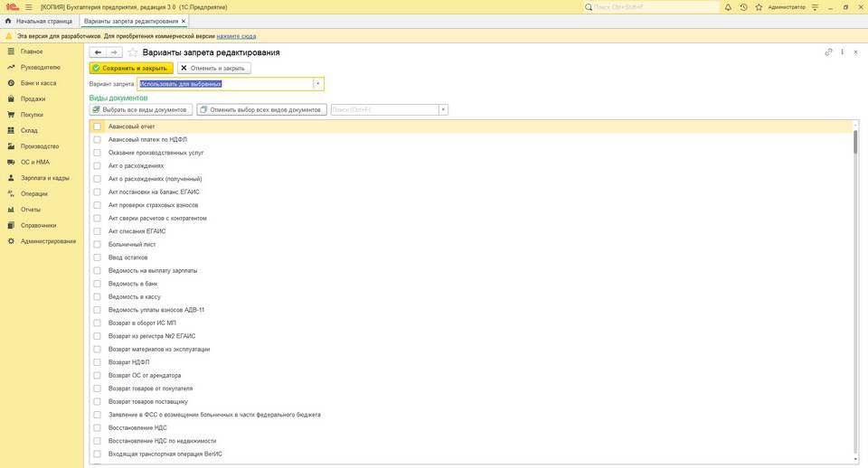
Task: Focus the global search field
Action: tap(651, 7)
